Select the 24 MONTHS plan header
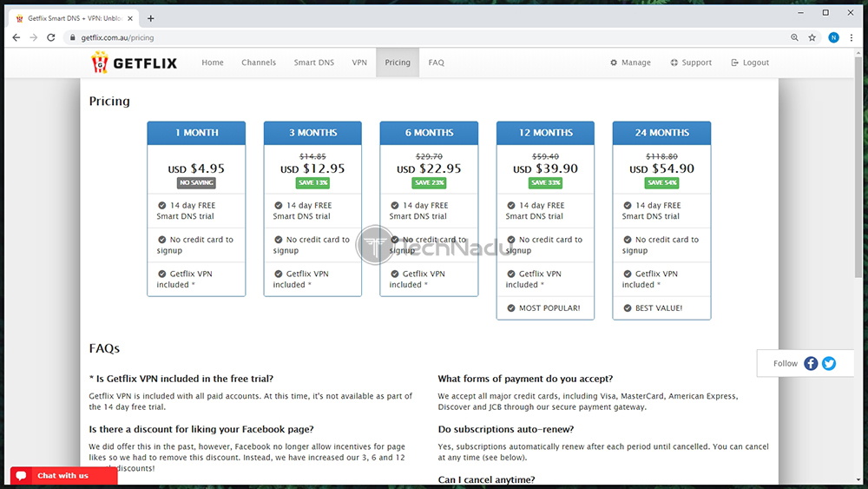 pyautogui.click(x=661, y=133)
